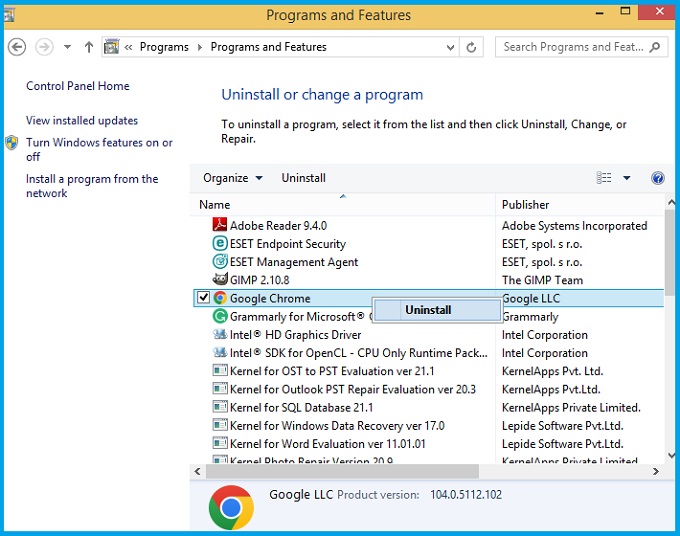
Task: Click the Control Panel icon in address bar
Action: click(111, 47)
